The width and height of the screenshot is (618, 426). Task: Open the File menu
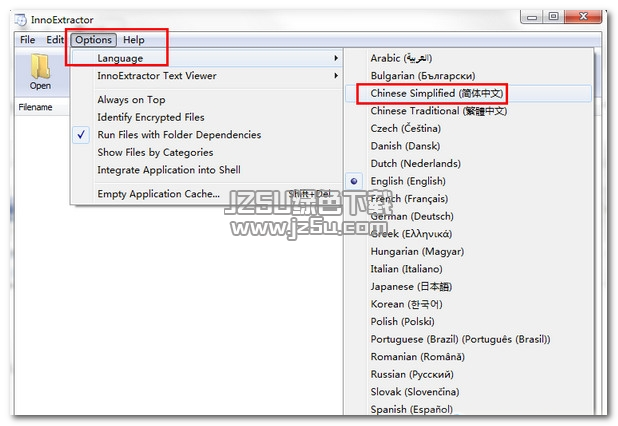coord(28,40)
